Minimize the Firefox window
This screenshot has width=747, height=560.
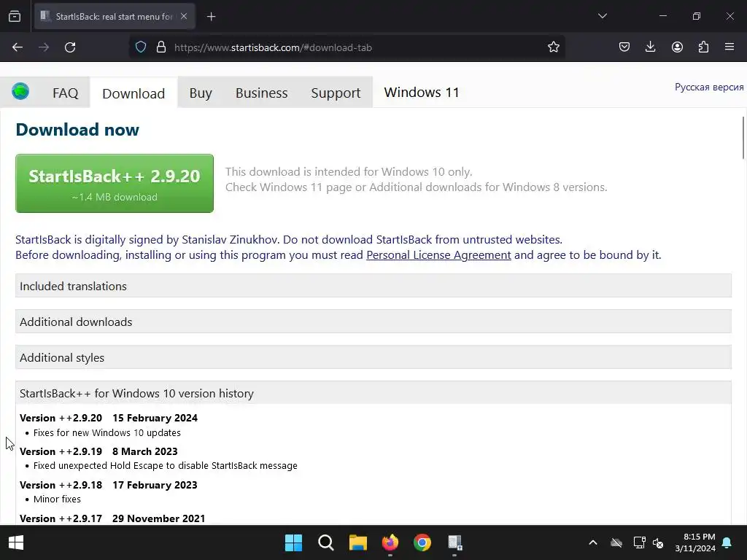663,16
